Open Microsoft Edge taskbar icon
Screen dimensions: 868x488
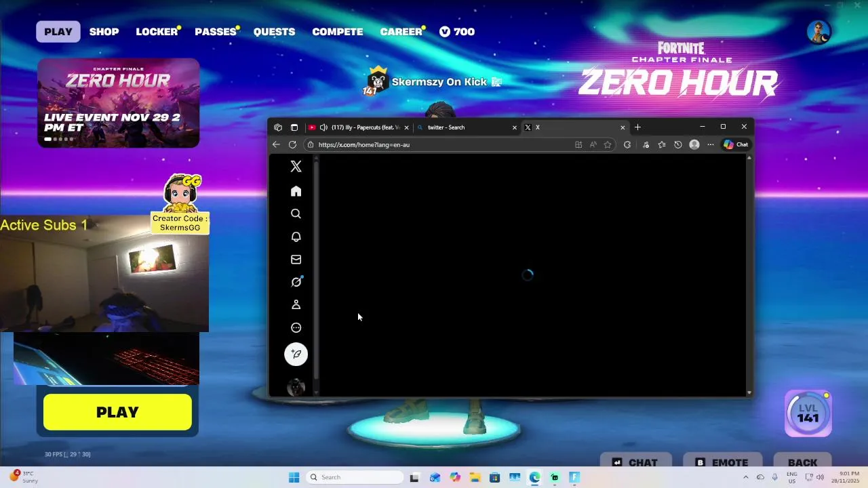pos(535,477)
